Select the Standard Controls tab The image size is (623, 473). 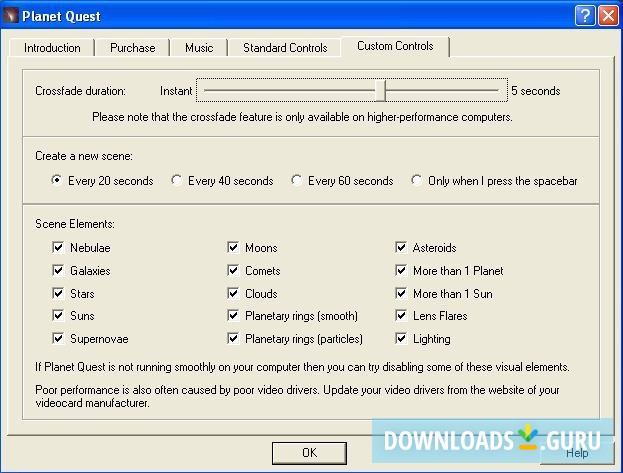click(285, 48)
